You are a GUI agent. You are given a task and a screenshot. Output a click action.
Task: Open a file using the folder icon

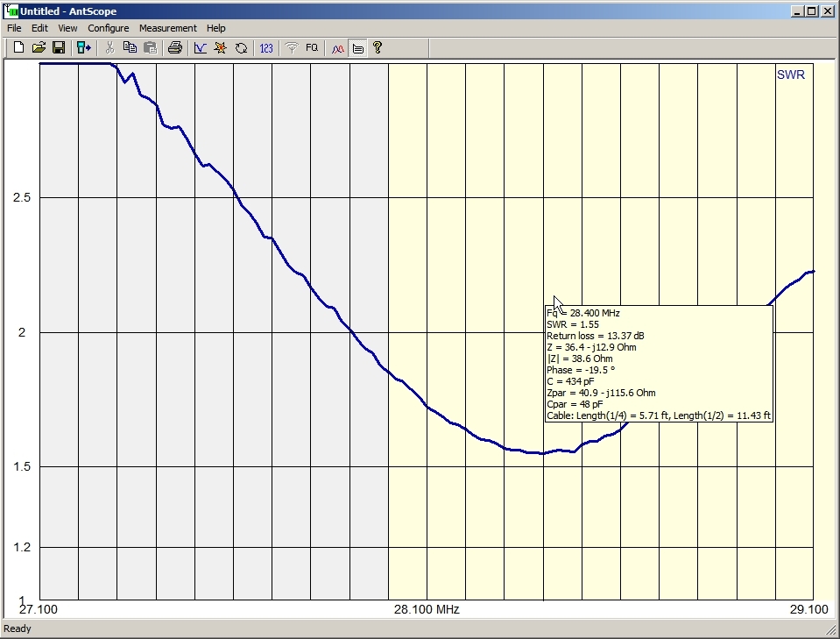coord(39,47)
